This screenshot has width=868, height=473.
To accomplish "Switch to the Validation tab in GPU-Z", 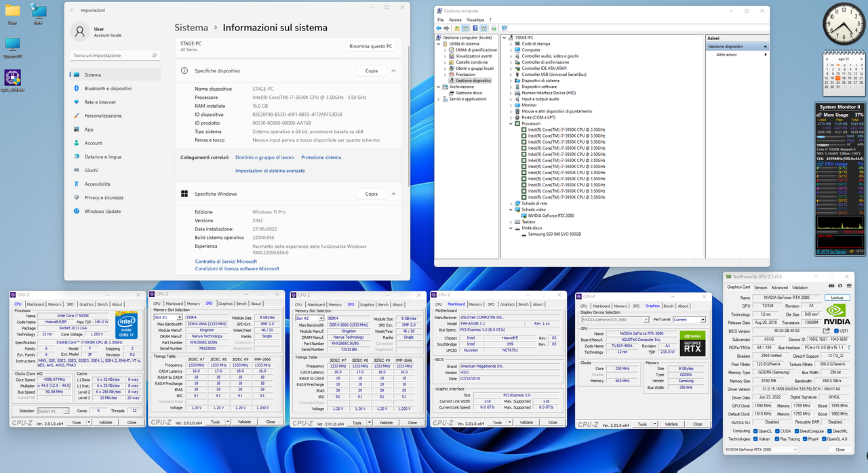I will 800,287.
